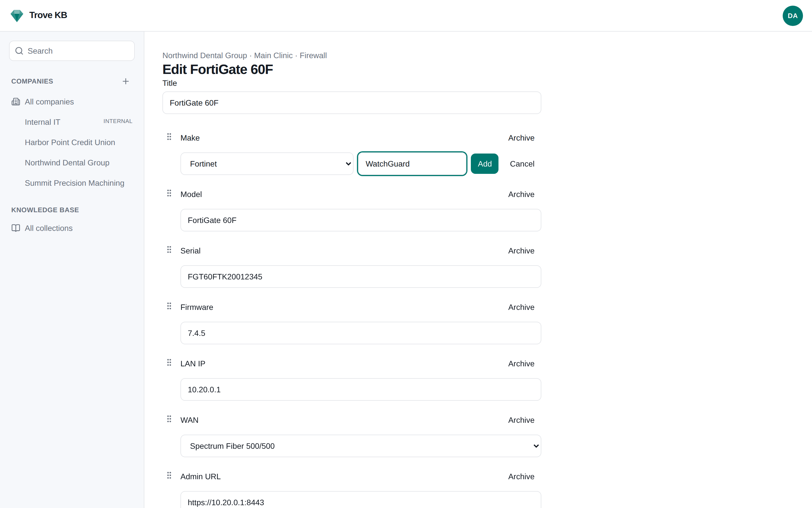Archive the Admin URL field
Screen dimensions: 812x508
point(521,476)
